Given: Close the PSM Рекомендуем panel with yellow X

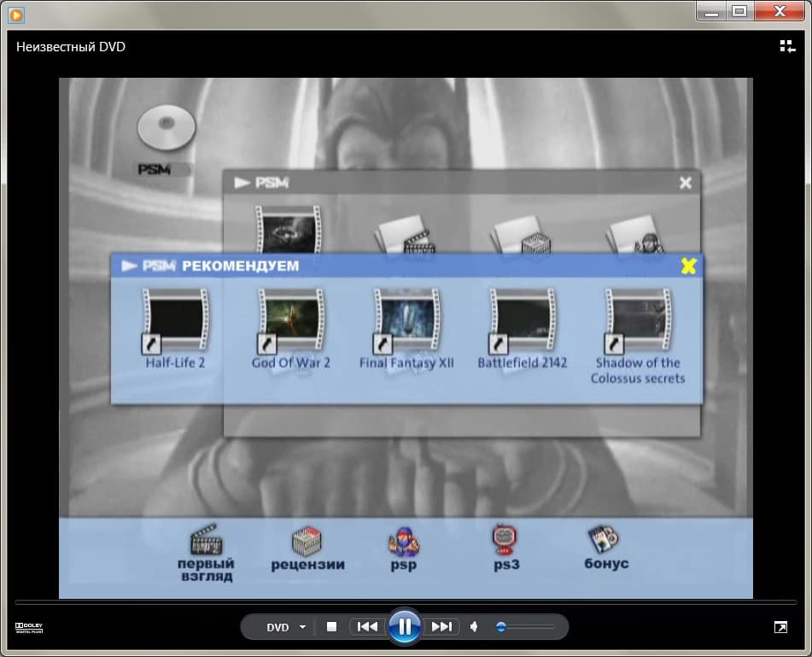Looking at the screenshot, I should [x=688, y=266].
